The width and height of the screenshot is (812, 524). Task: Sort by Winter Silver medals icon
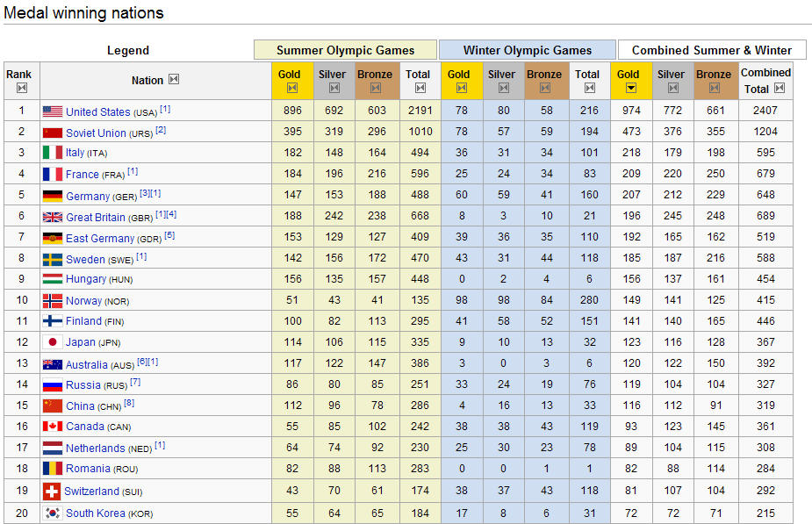[x=504, y=88]
